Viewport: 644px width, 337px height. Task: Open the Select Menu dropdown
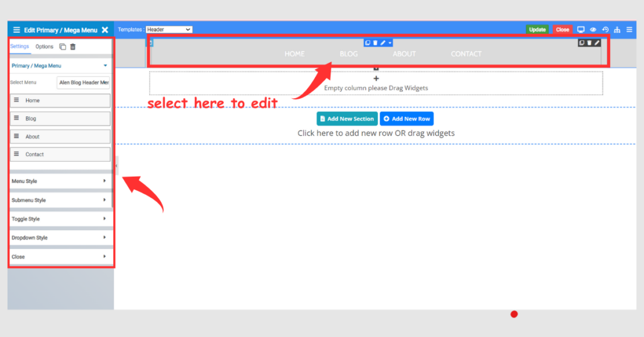tap(84, 82)
